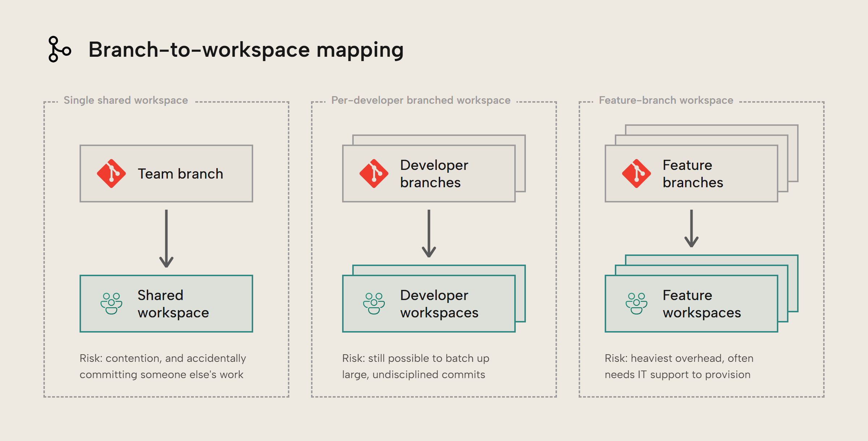Click the branch icon beside the main title
This screenshot has height=441, width=868.
point(60,49)
